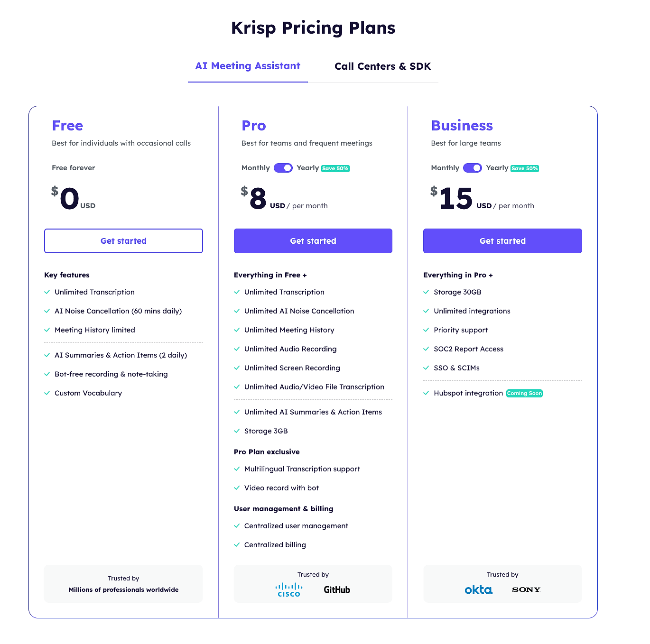Toggle Business plan Monthly/Yearly billing switch
Viewport: 650px width, 644px height.
click(x=473, y=168)
